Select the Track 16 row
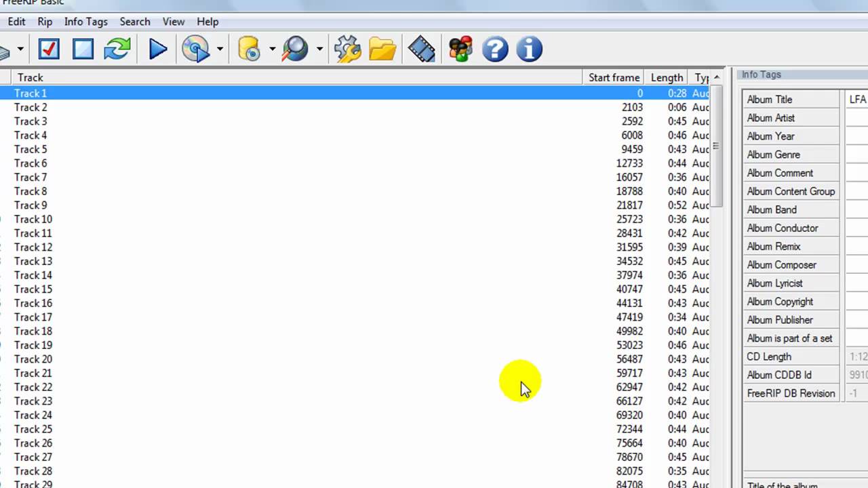 point(355,303)
